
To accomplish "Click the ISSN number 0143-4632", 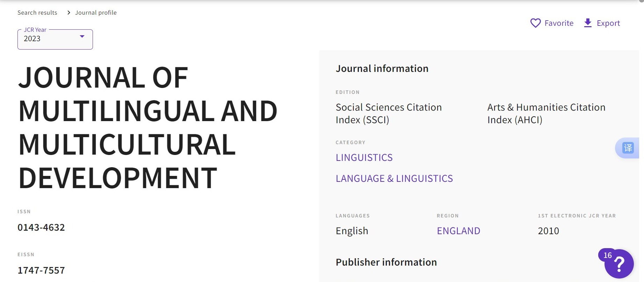I will coord(41,227).
